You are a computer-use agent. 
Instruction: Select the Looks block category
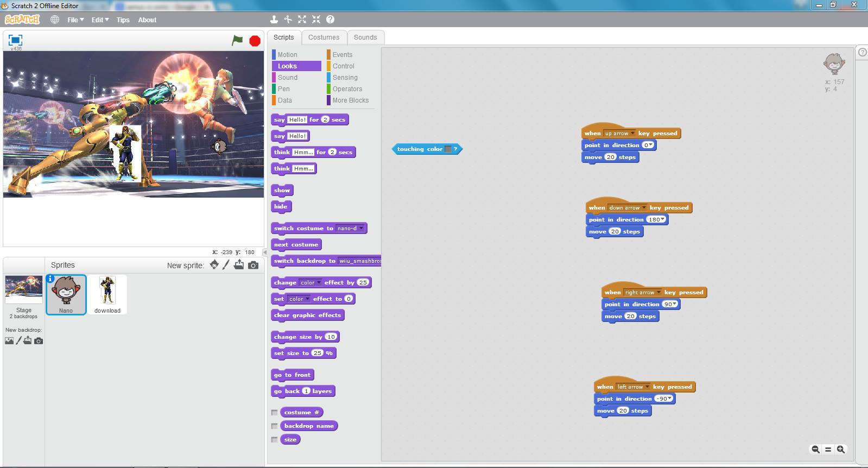click(296, 66)
